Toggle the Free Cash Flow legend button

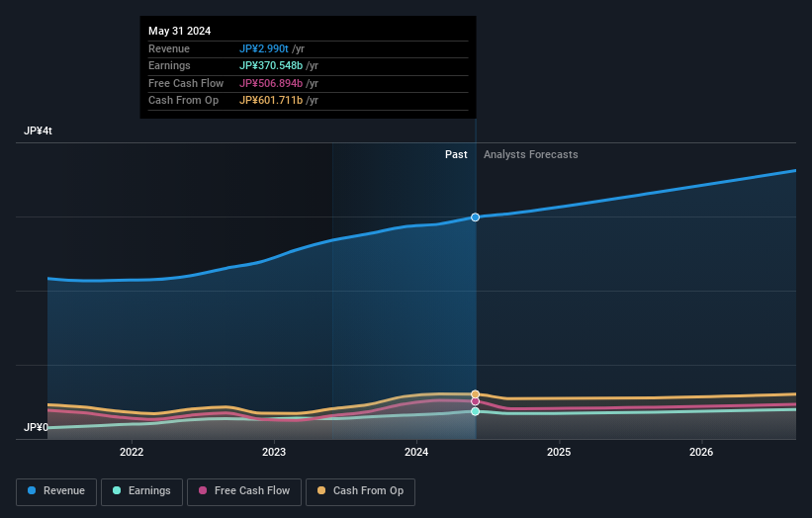[x=244, y=491]
